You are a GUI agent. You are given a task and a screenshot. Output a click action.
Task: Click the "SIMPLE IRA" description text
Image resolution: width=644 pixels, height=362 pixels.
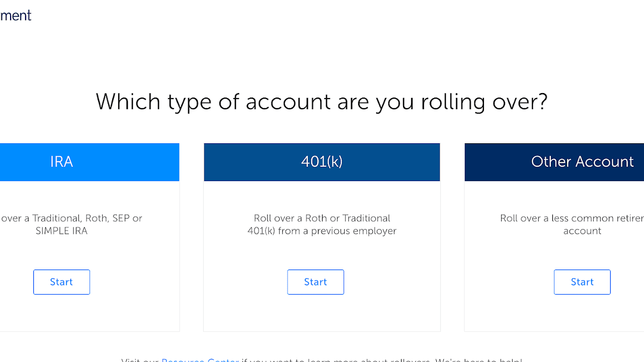point(61,231)
